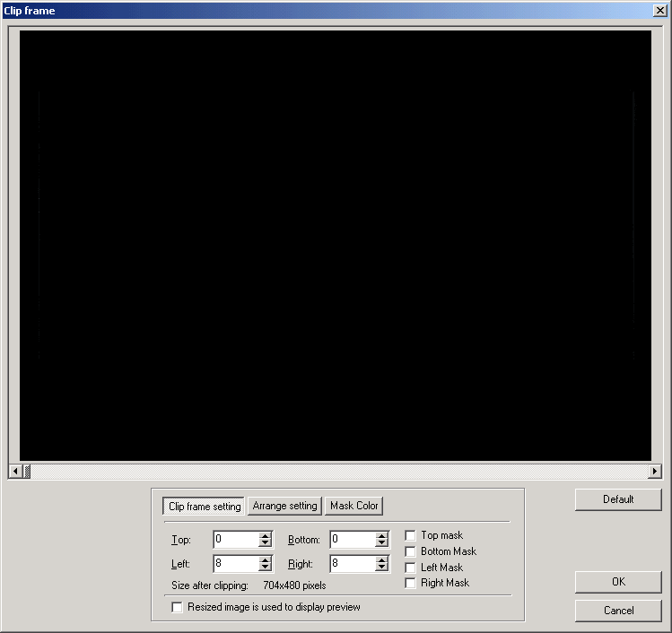
Task: Increase Top value with up spinner arrow
Action: point(266,536)
